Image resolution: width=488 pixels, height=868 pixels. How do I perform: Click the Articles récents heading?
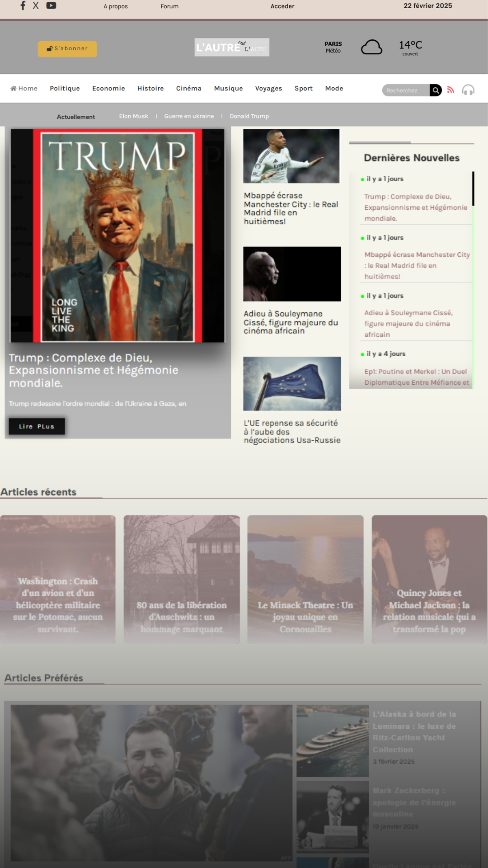(x=38, y=492)
